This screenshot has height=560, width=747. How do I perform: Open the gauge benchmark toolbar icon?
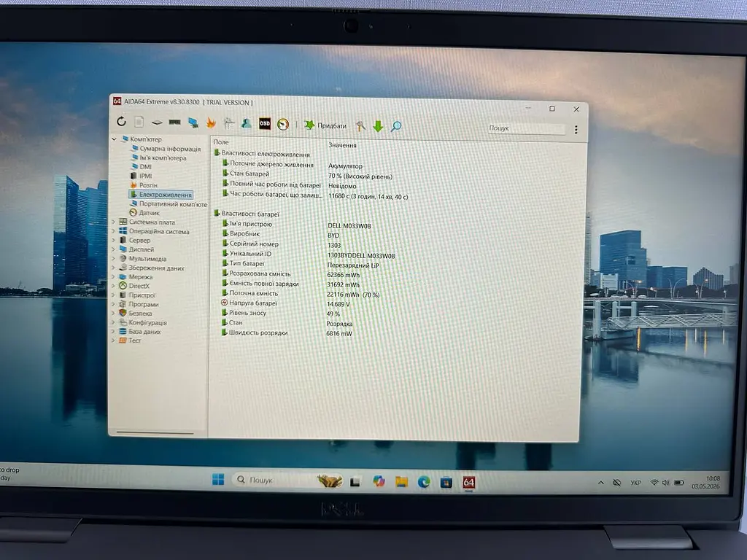(283, 124)
